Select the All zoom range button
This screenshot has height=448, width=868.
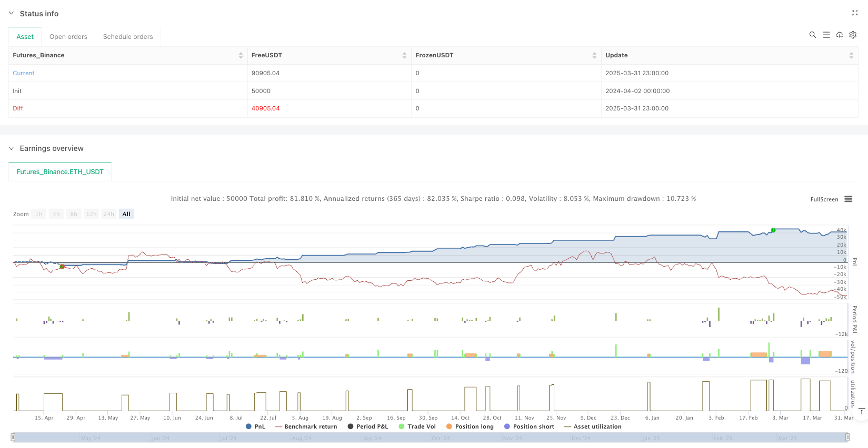[x=126, y=214]
